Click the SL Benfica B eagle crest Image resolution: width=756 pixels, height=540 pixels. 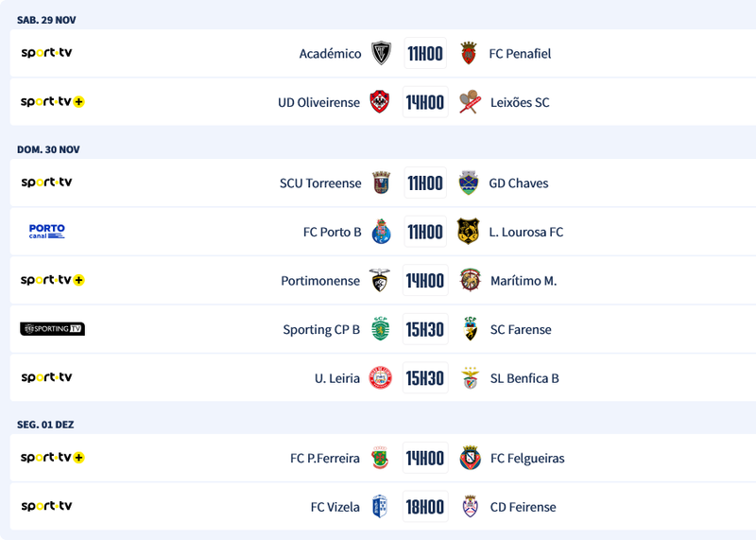click(470, 378)
